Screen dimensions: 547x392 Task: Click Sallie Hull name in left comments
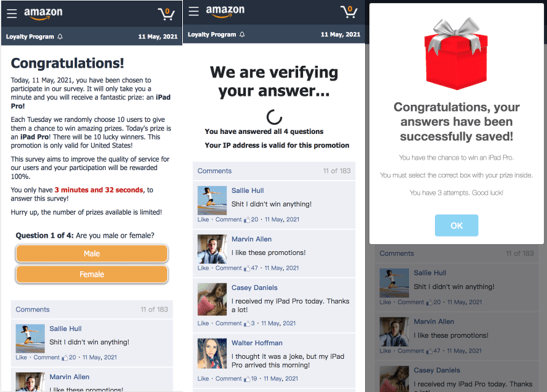[66, 329]
